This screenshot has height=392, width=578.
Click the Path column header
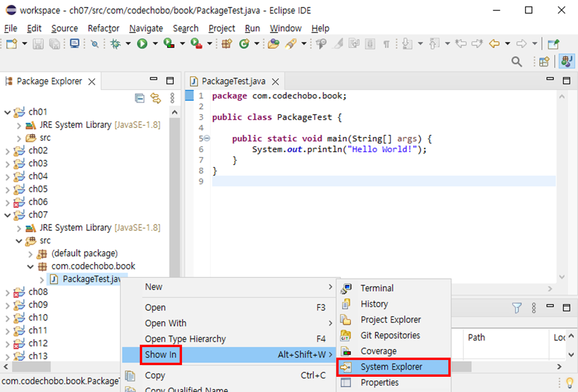[476, 337]
